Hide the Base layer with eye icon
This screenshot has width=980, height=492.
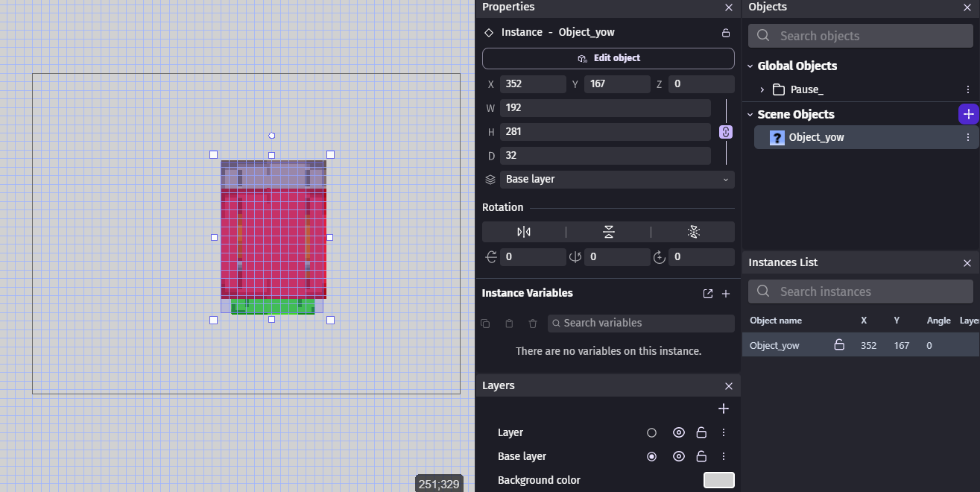pyautogui.click(x=678, y=456)
